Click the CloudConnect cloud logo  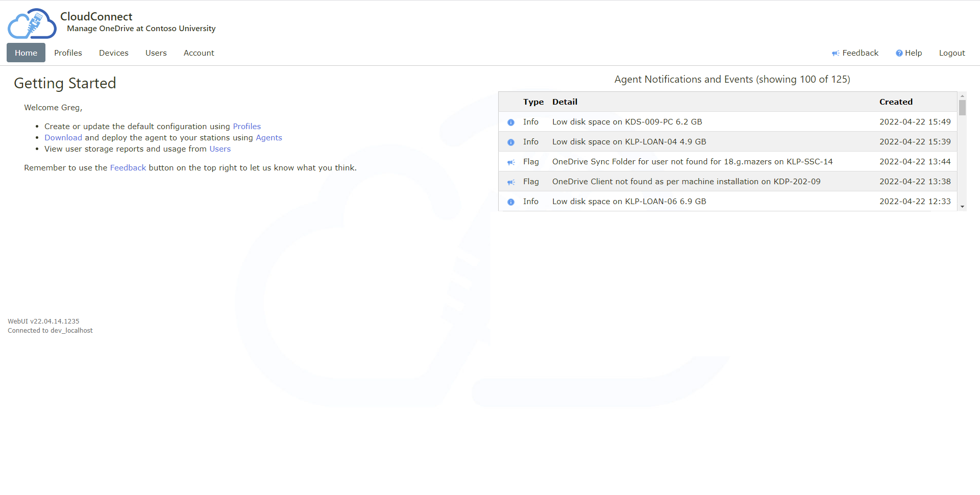(32, 23)
